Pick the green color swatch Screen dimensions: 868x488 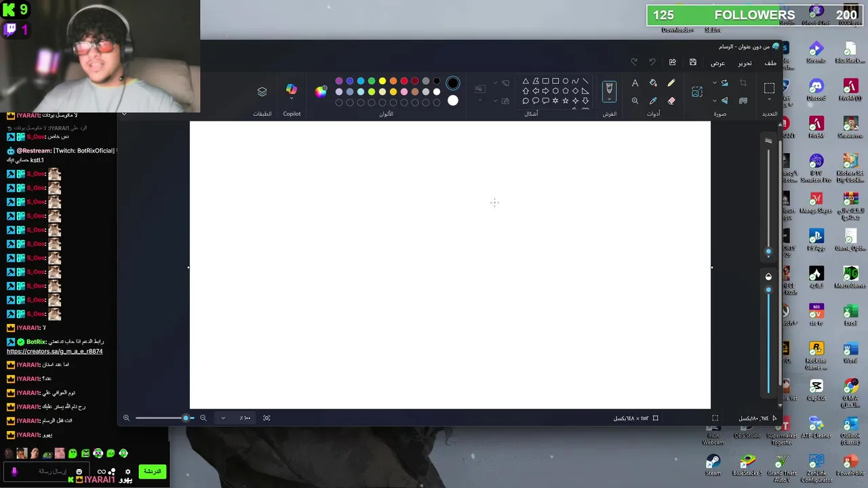click(x=372, y=81)
